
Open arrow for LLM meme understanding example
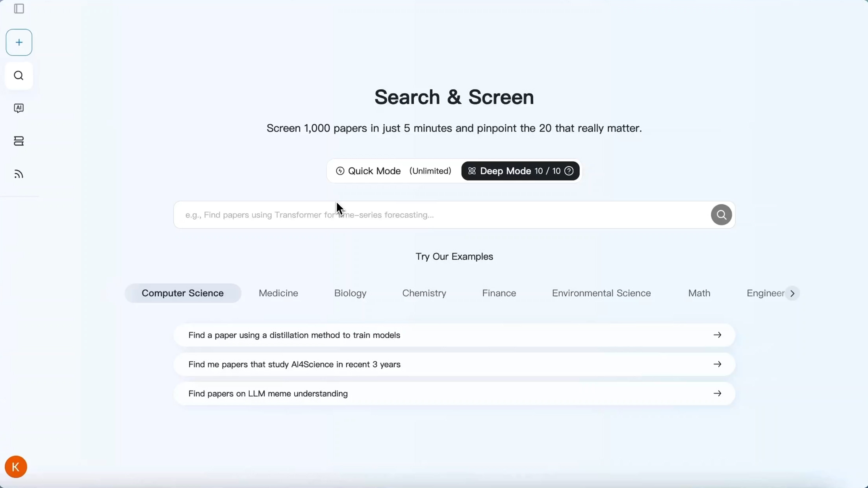717,394
